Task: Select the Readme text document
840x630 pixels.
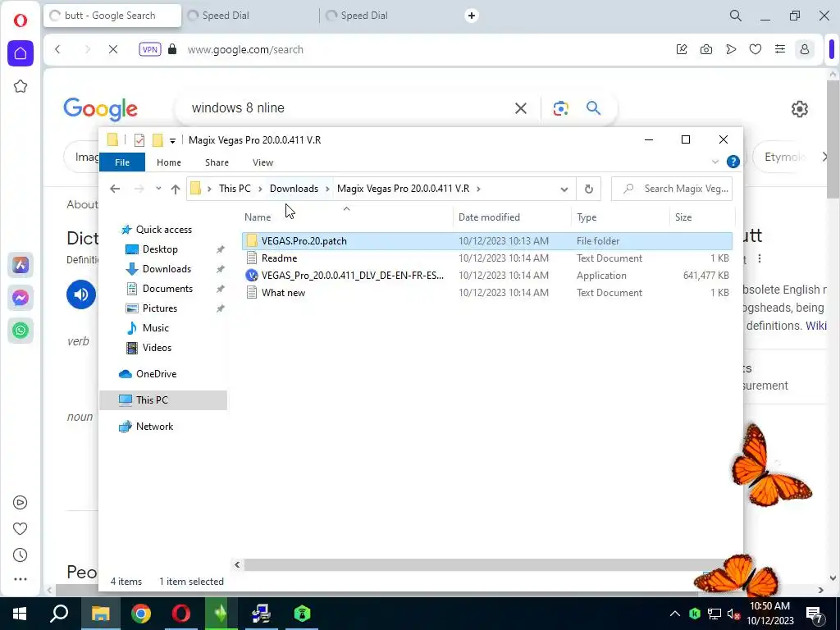Action: (487, 258)
